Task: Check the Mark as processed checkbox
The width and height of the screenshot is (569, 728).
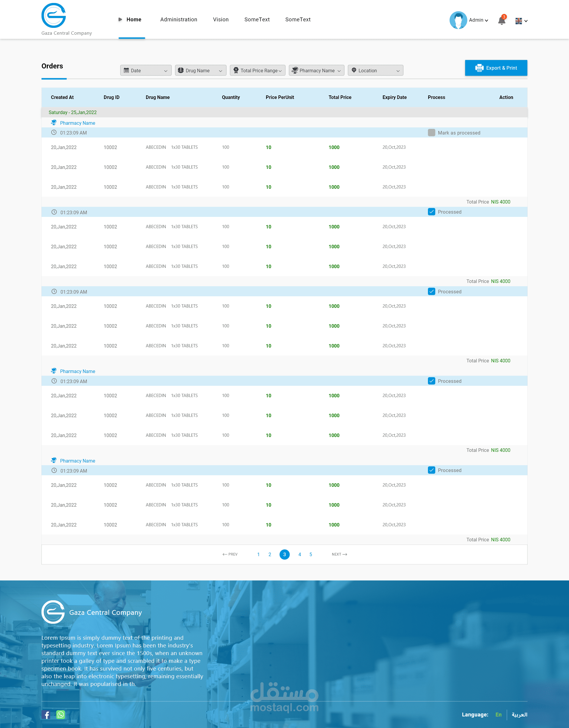Action: [x=431, y=133]
